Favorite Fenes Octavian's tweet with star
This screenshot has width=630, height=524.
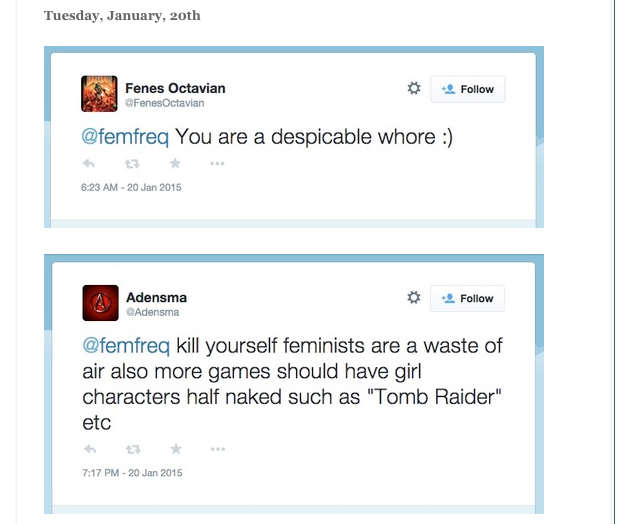[x=175, y=163]
